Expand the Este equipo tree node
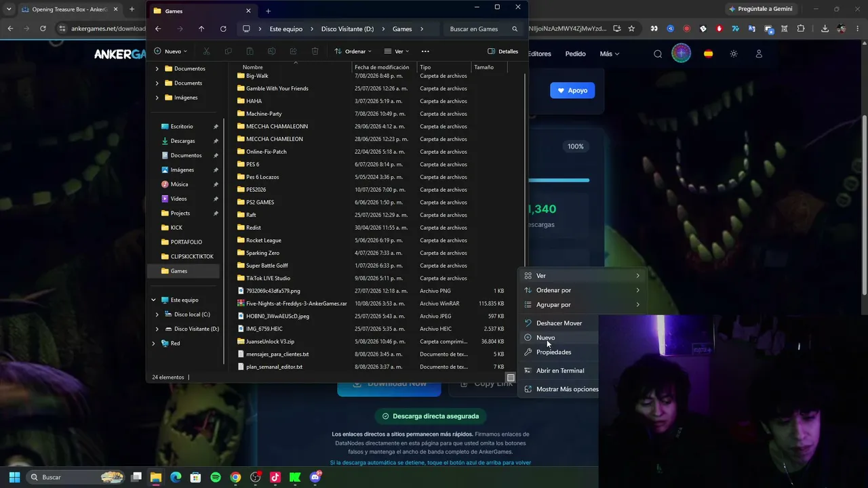This screenshot has width=868, height=488. point(153,300)
